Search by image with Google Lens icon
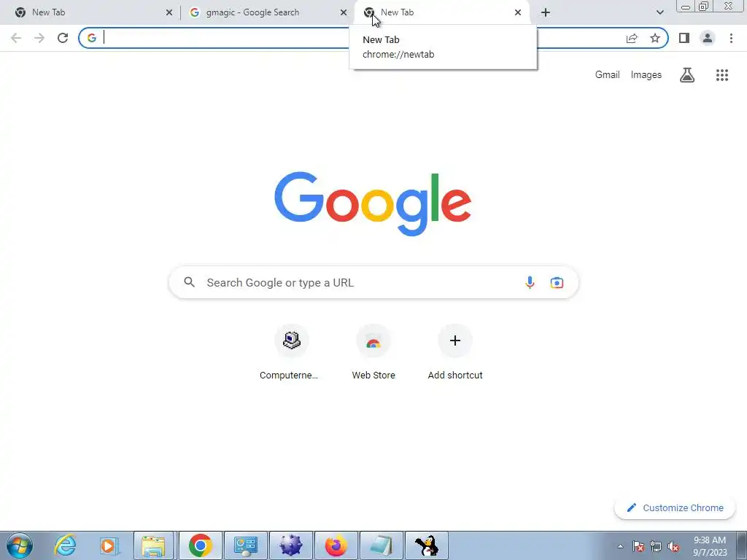The image size is (747, 560). click(x=557, y=282)
